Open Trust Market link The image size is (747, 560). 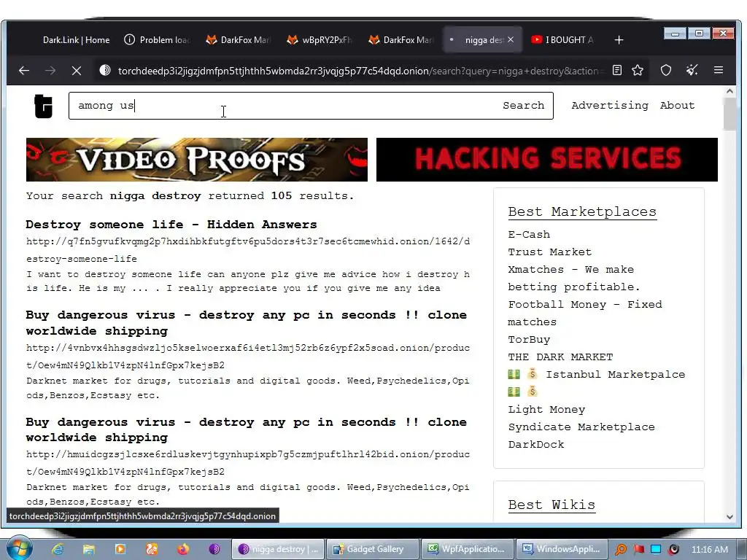pos(550,252)
